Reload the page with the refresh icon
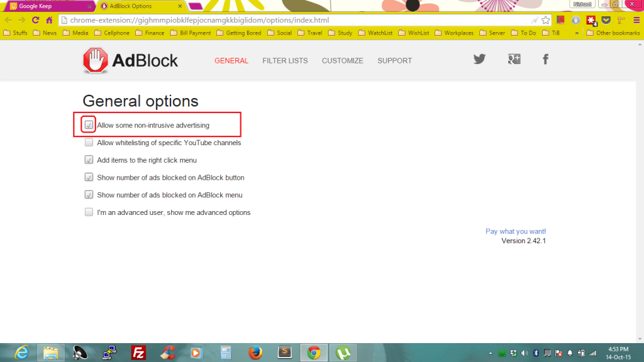 click(x=35, y=20)
